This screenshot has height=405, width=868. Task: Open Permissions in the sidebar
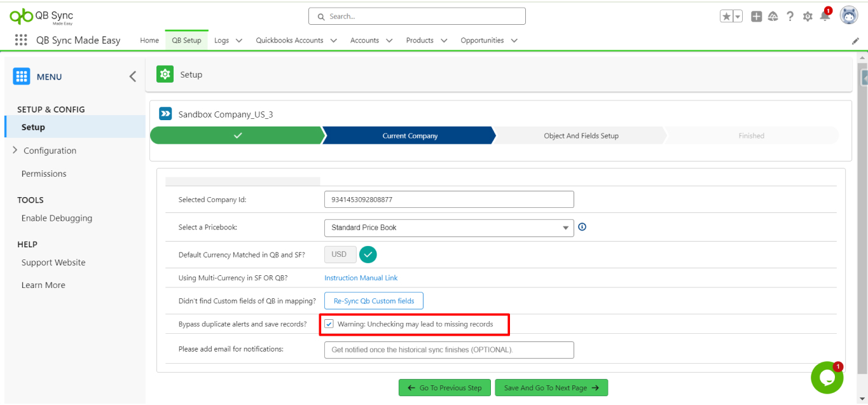[x=44, y=174]
